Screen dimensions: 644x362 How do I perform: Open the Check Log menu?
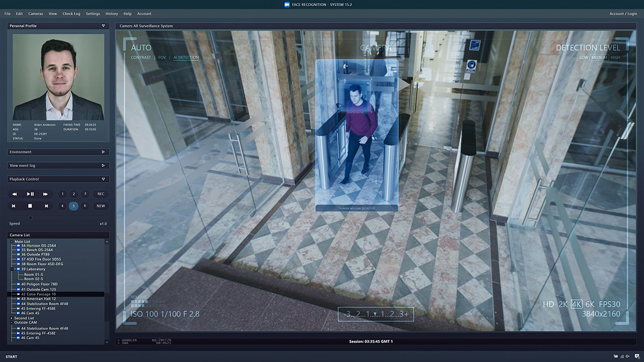click(x=71, y=14)
